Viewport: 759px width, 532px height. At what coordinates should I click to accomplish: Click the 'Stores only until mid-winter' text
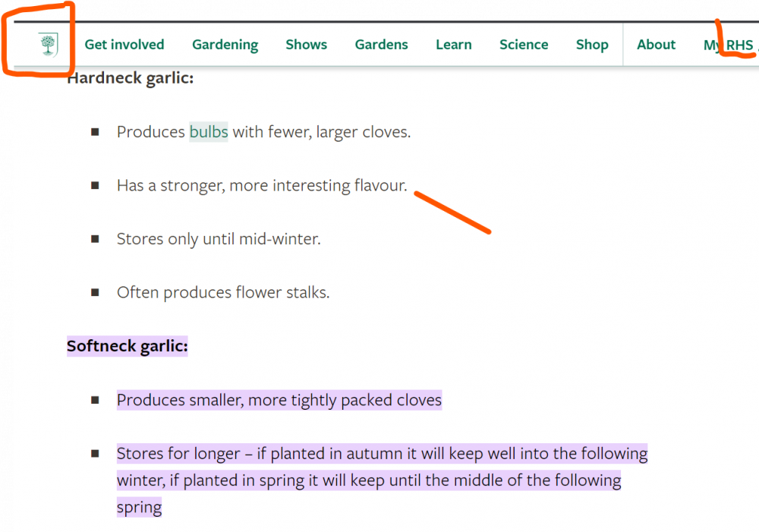pyautogui.click(x=219, y=238)
